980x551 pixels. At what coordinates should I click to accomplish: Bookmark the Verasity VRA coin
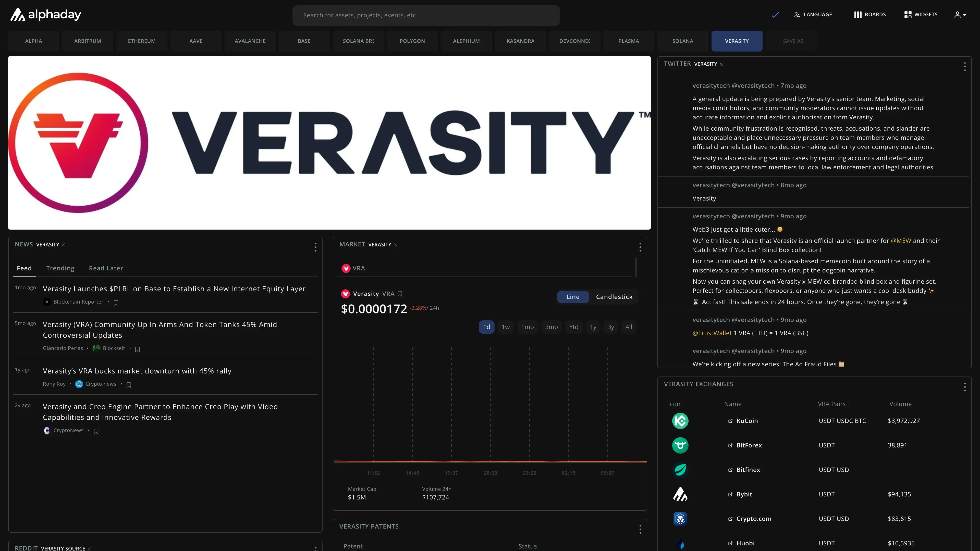coord(400,294)
